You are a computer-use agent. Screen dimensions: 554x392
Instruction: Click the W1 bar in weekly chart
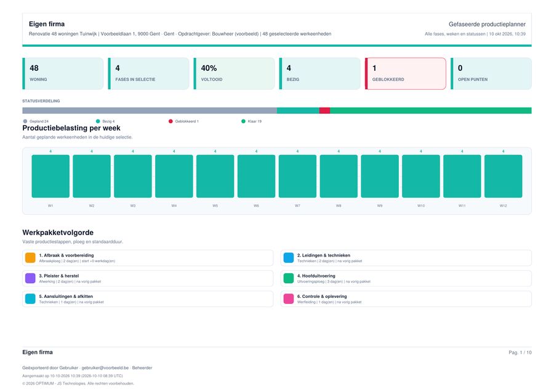click(50, 176)
